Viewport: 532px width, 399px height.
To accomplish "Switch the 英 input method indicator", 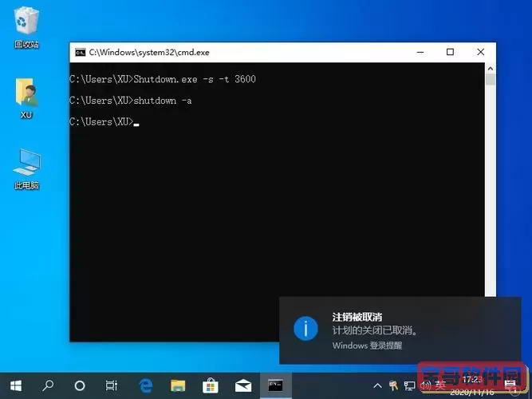I will (440, 385).
